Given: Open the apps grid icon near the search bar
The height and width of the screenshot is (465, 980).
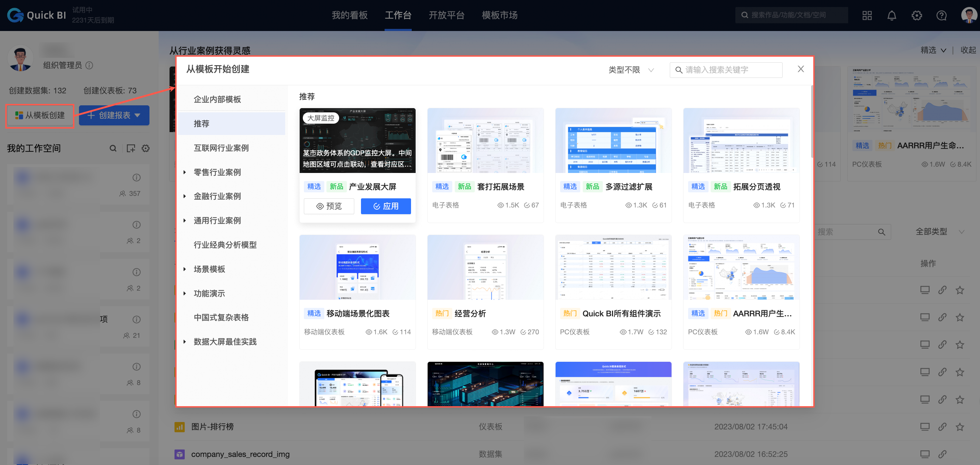Looking at the screenshot, I should coord(867,15).
